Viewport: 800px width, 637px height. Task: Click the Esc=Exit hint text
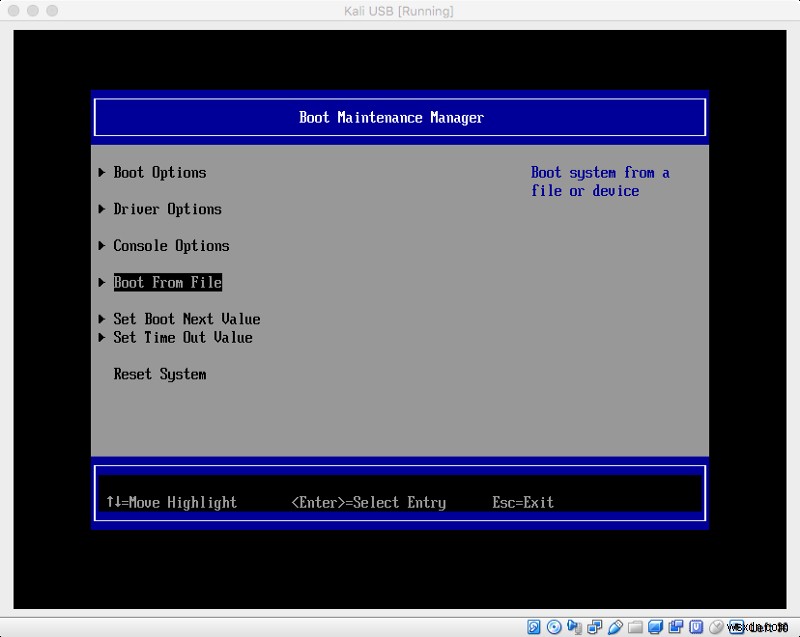(523, 503)
